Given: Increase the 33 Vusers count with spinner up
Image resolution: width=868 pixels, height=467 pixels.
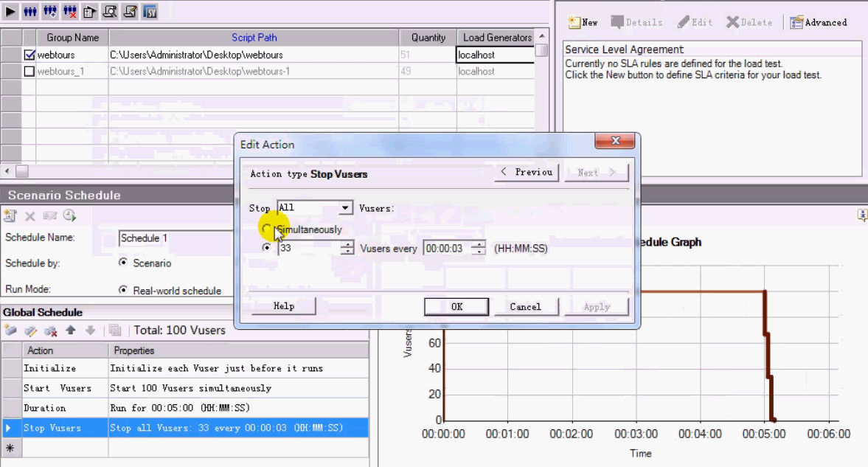Looking at the screenshot, I should point(347,244).
